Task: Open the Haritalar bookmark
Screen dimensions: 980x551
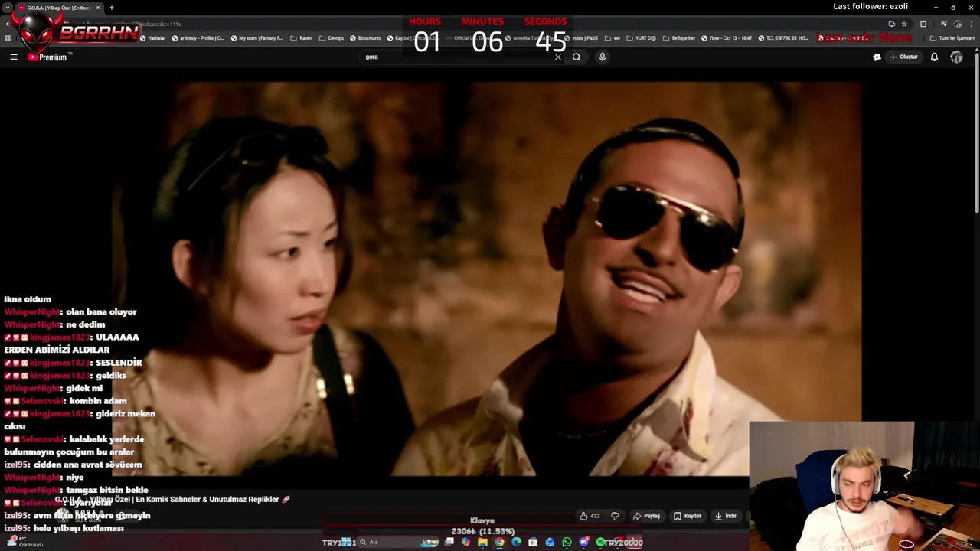Action: pos(152,38)
